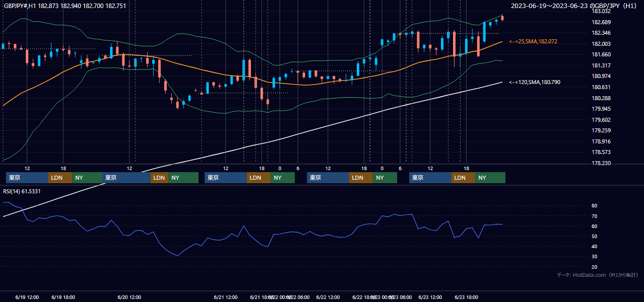Click price axis value 180.974
The width and height of the screenshot is (644, 302).
pyautogui.click(x=601, y=76)
